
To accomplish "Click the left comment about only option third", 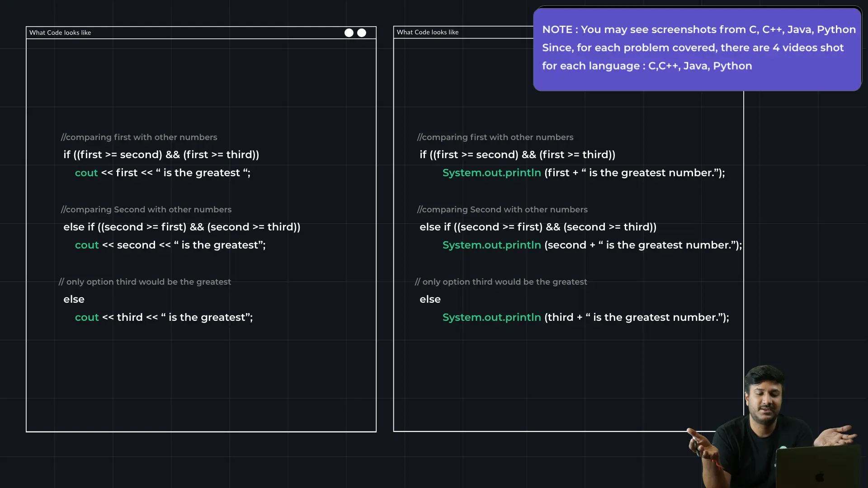I will pyautogui.click(x=145, y=282).
